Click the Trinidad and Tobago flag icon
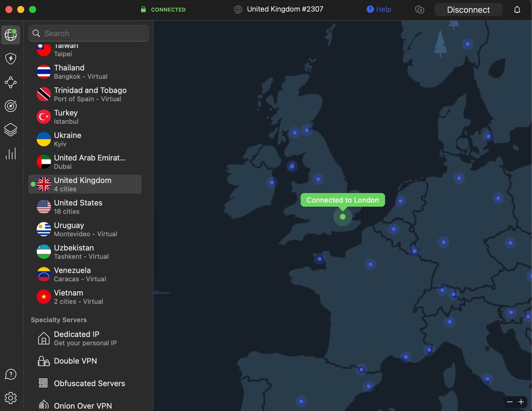 click(x=44, y=95)
